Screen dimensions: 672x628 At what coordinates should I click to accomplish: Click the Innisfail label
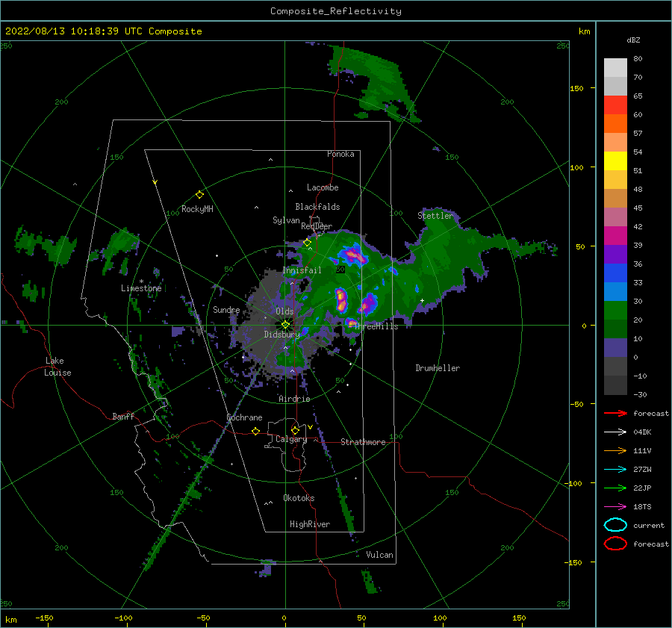pos(302,270)
